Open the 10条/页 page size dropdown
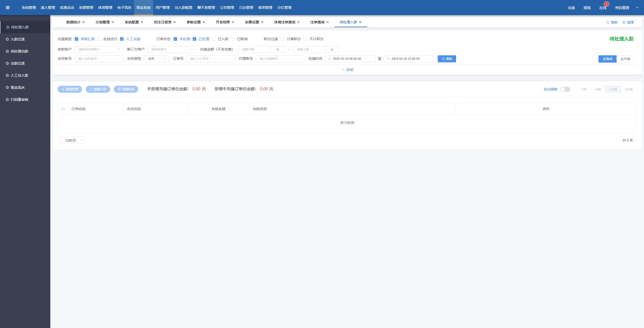Viewport: 644px width, 328px height. point(73,140)
